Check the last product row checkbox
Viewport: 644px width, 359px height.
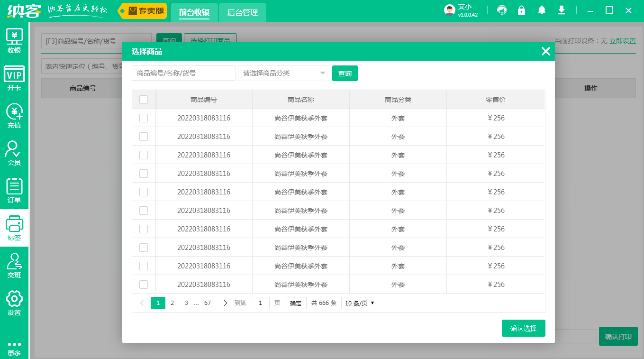click(144, 285)
